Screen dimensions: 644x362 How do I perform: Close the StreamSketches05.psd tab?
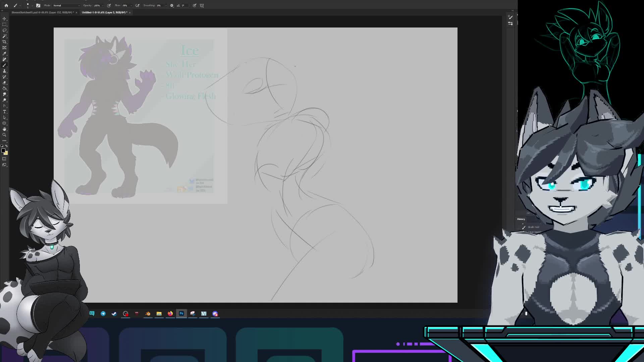[76, 13]
